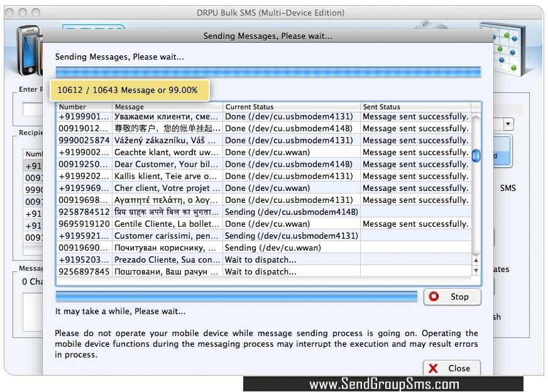Click number cell starting +9195203
Screen dimensions: 548x392
tap(84, 259)
